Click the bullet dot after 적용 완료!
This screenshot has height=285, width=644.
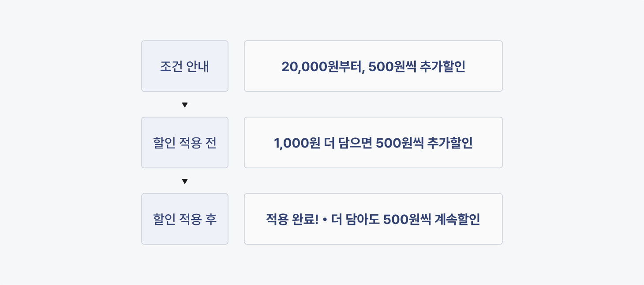pos(325,219)
